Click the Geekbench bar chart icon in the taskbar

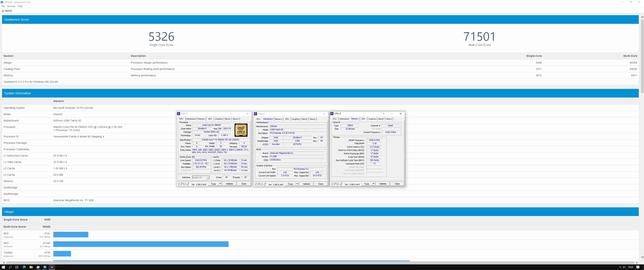[45, 267]
